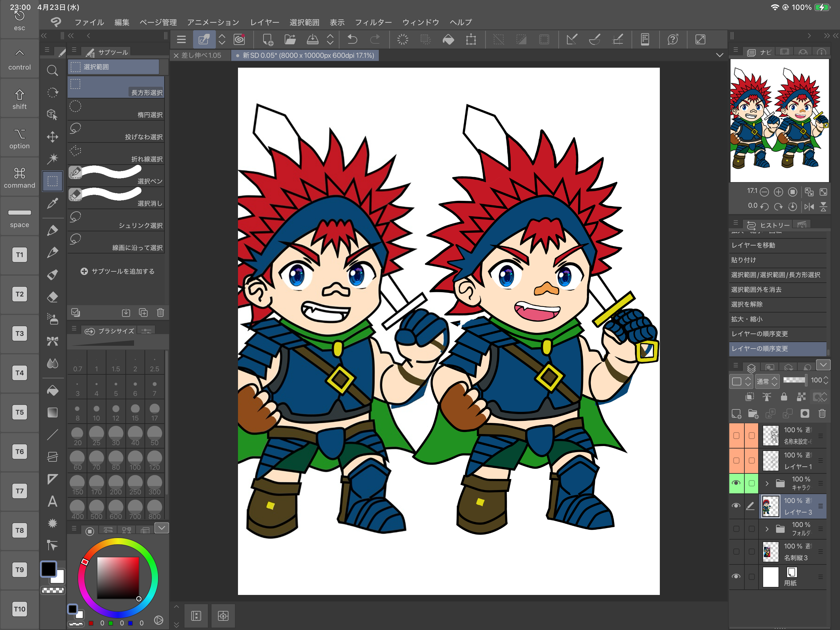Click サブツールを追加する button
Viewport: 840px width, 630px height.
coord(118,271)
